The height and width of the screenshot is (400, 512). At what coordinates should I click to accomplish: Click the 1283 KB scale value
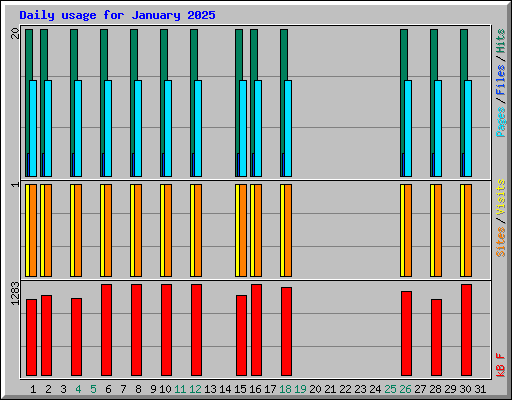tap(15, 293)
